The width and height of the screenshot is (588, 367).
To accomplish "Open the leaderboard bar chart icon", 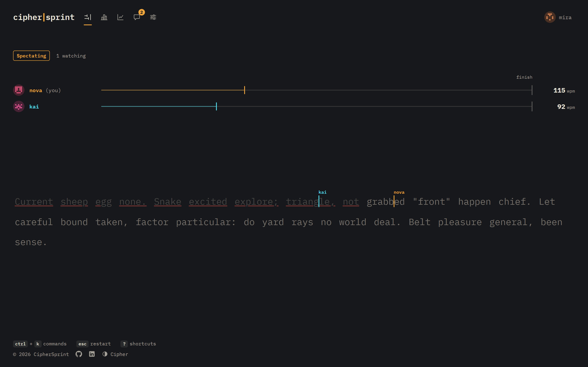I will click(x=104, y=17).
